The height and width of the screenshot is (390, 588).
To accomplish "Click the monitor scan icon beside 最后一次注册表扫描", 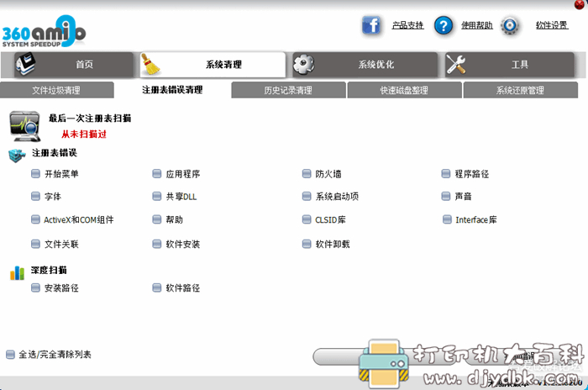I will pyautogui.click(x=24, y=126).
